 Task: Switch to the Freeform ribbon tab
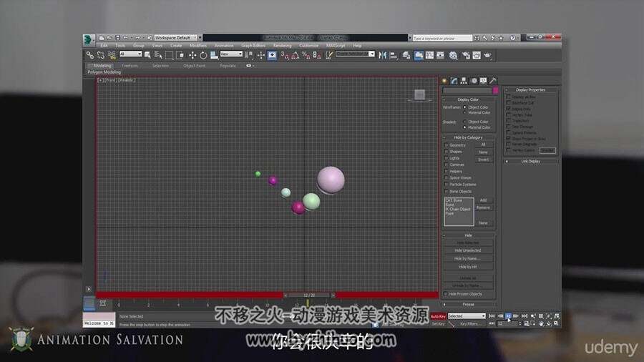[130, 66]
